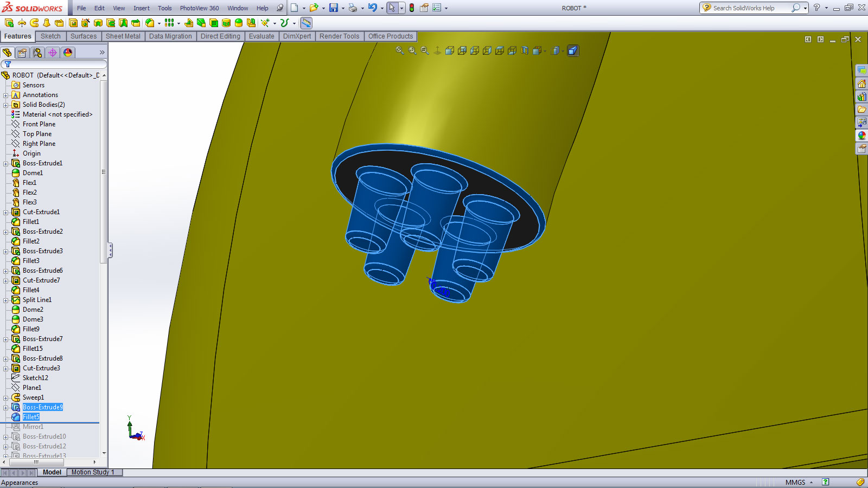Select the Extruded Cut tool
The width and height of the screenshot is (868, 488).
[x=73, y=23]
